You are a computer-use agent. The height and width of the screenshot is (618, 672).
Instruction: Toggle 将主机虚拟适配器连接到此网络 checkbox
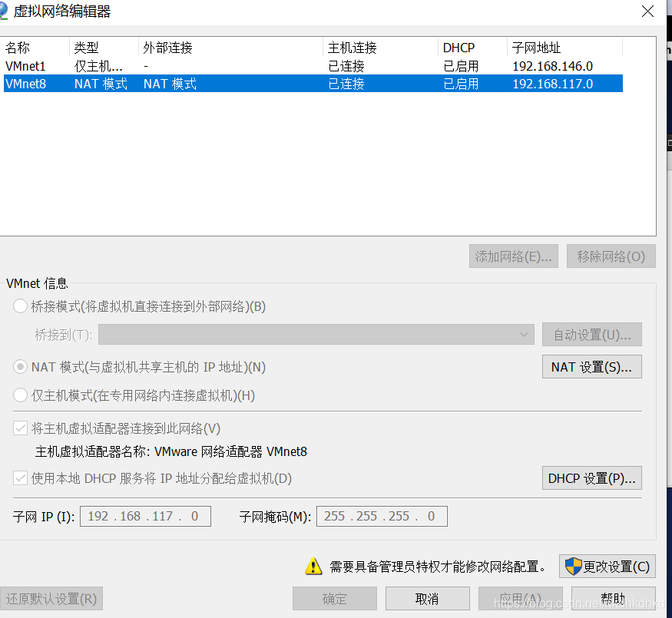coord(20,428)
